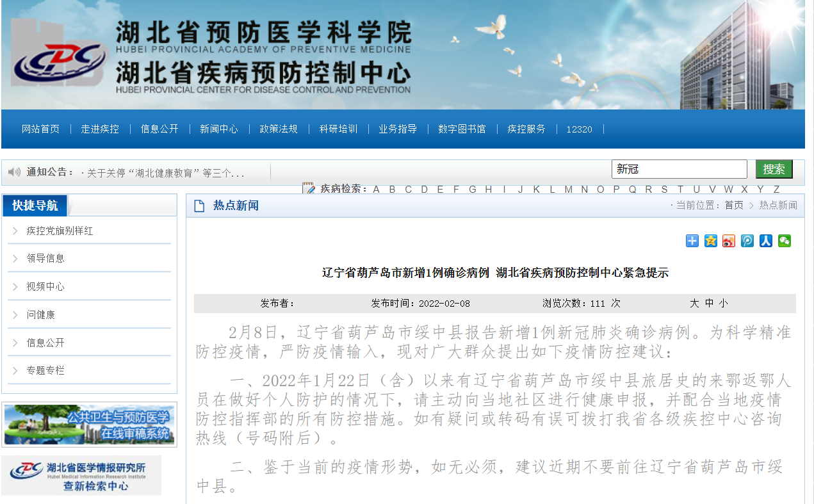Viewport: 814px width, 504px height.
Task: Filter disease index by letter S
Action: [x=664, y=189]
